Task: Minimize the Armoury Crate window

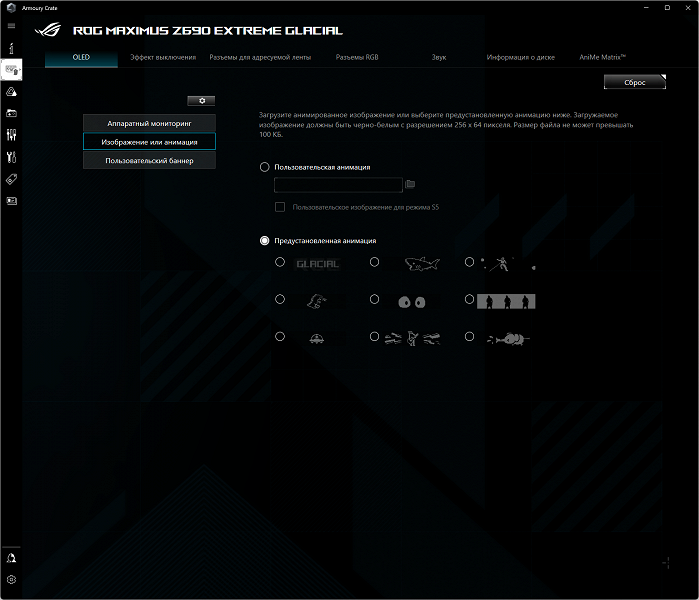Action: pos(646,8)
